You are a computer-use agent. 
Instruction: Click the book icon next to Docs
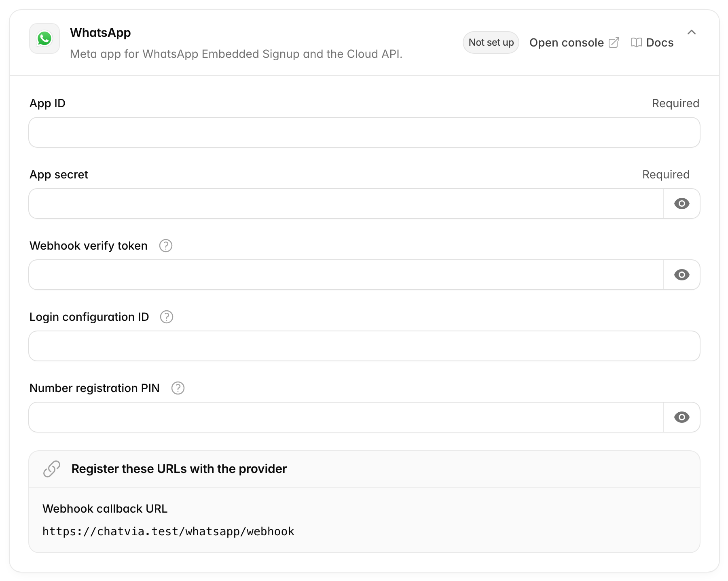coord(637,42)
